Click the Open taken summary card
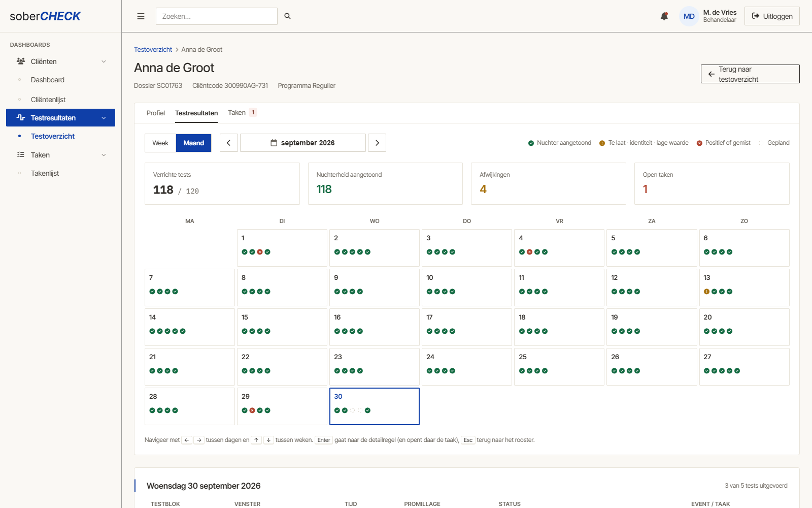 pos(712,183)
